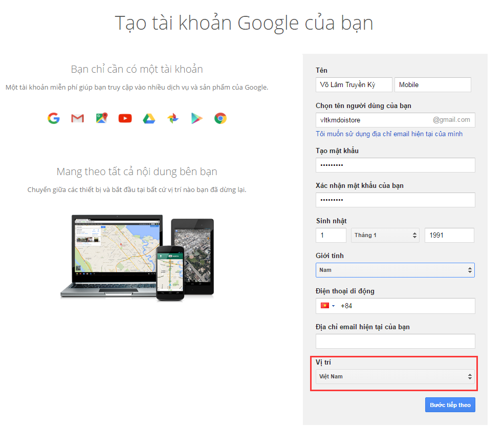Click heading 'Mang theo tất cả nội dung bên bạn'
Screen dimensions: 504x426
pos(137,172)
